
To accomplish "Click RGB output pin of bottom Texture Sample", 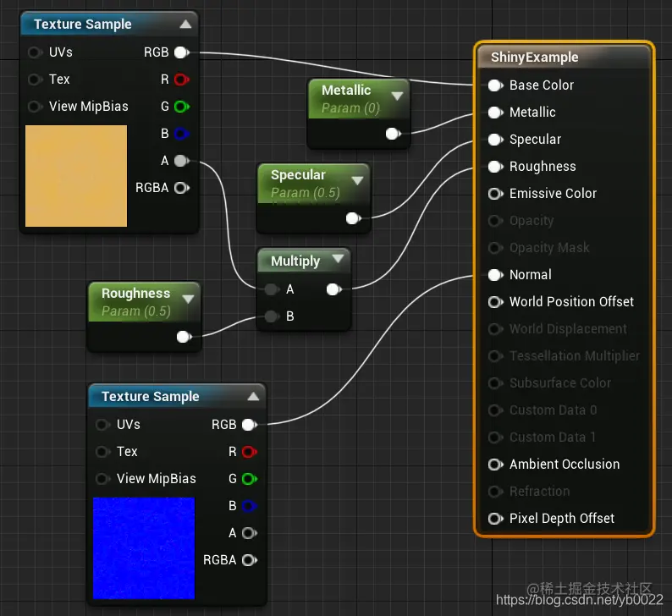I will point(250,425).
